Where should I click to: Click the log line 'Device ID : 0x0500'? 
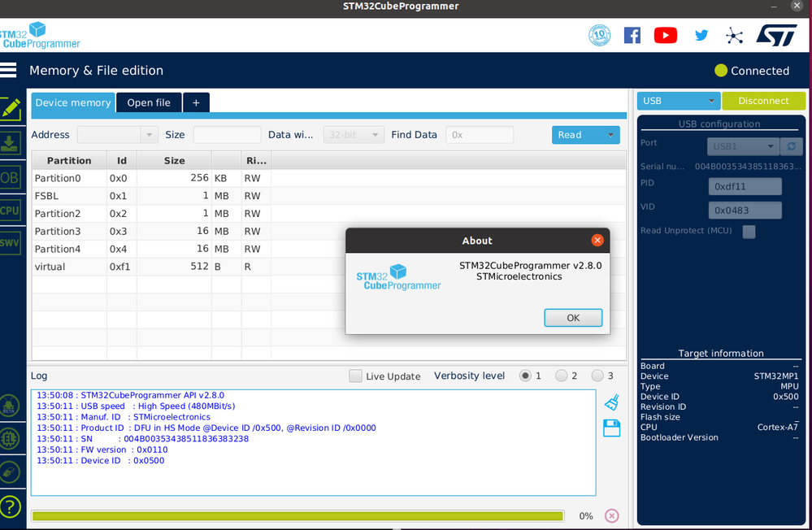point(101,461)
